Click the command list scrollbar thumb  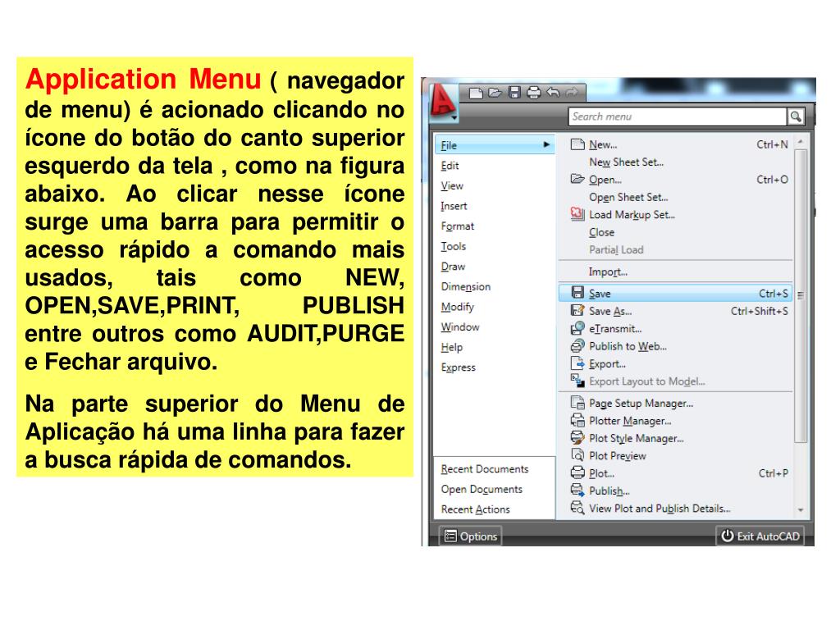[801, 295]
